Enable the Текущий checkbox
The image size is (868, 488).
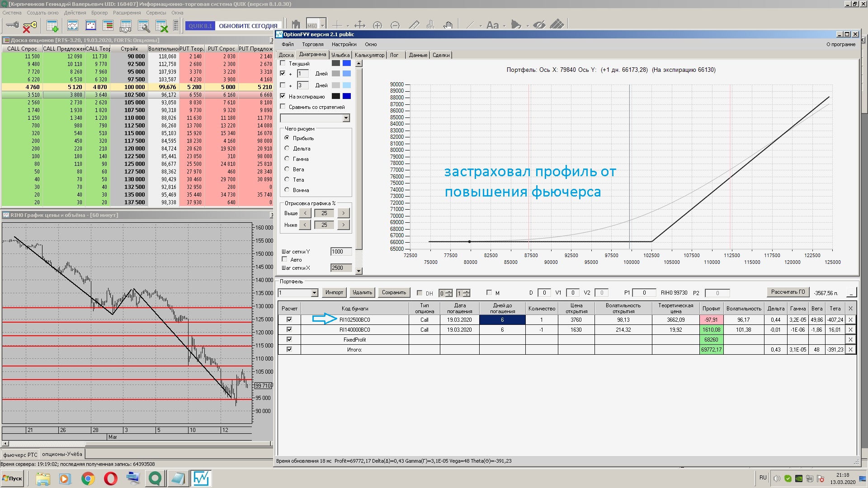click(x=283, y=63)
